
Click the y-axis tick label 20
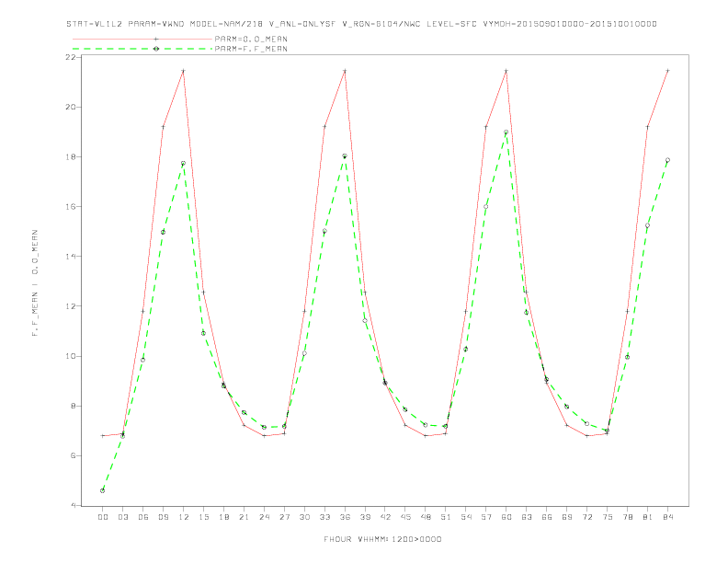point(70,107)
